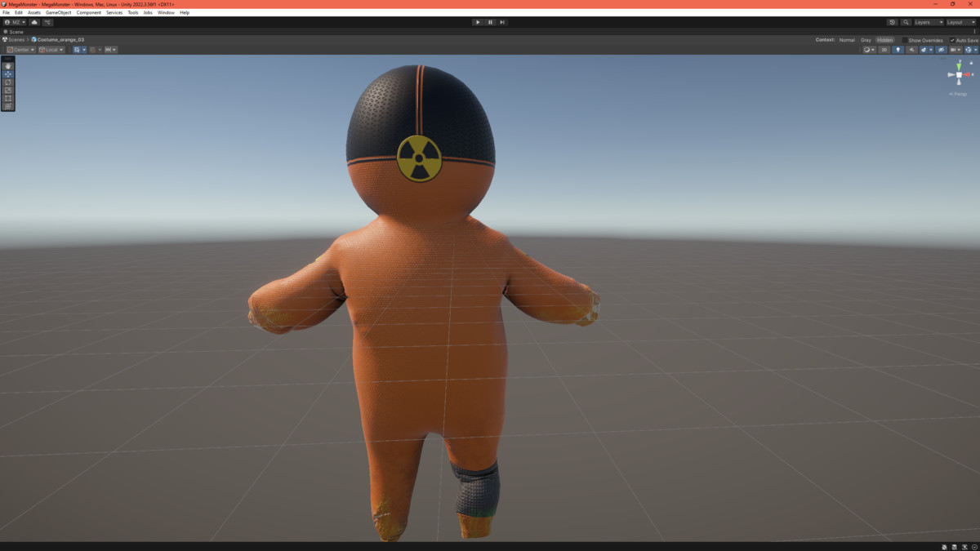Open the Jobs menu

(x=148, y=12)
